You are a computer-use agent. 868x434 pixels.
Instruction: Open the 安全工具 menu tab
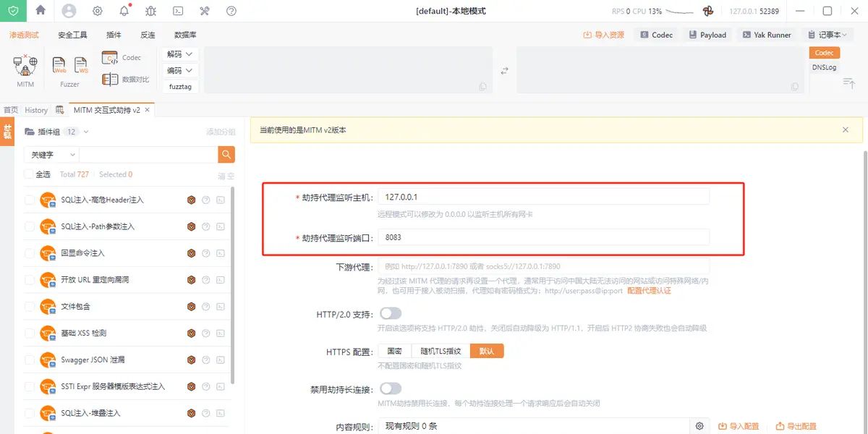coord(72,35)
